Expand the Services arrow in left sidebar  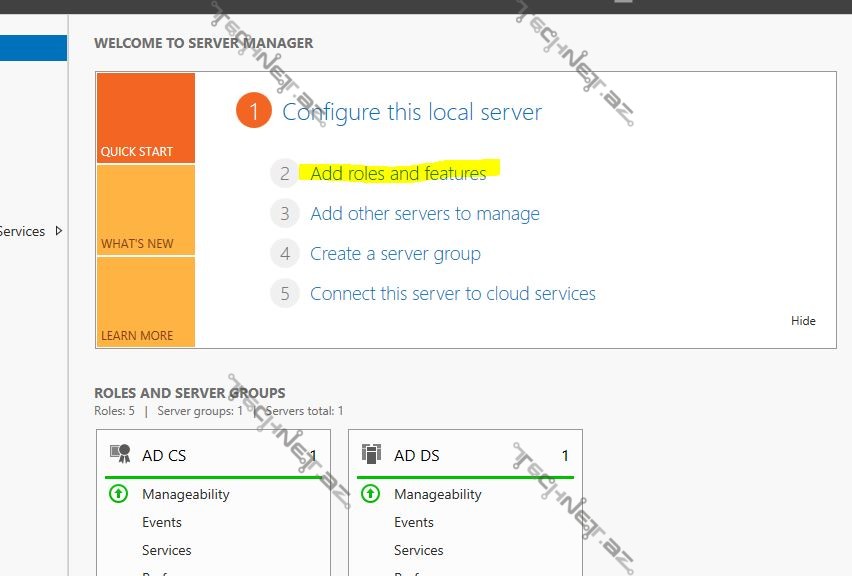tap(59, 231)
